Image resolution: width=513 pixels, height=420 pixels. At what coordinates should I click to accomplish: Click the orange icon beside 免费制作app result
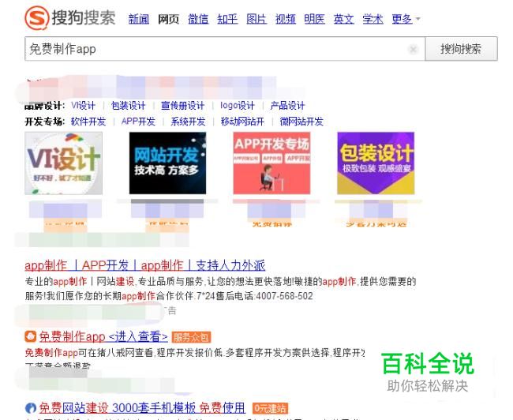coord(31,336)
